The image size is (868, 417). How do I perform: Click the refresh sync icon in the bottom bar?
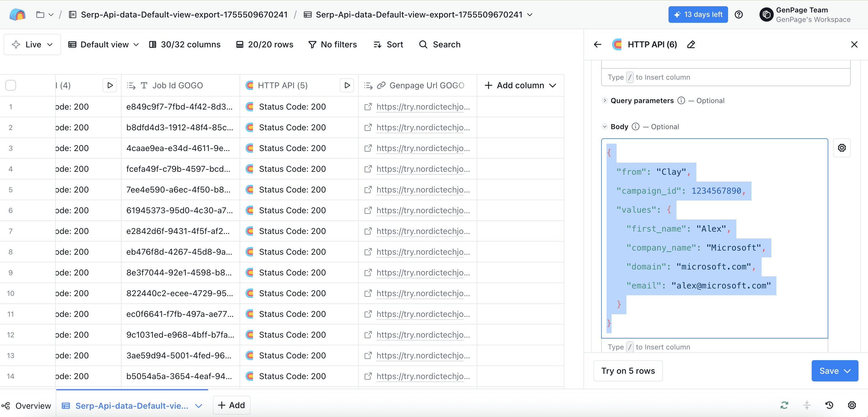coord(784,405)
